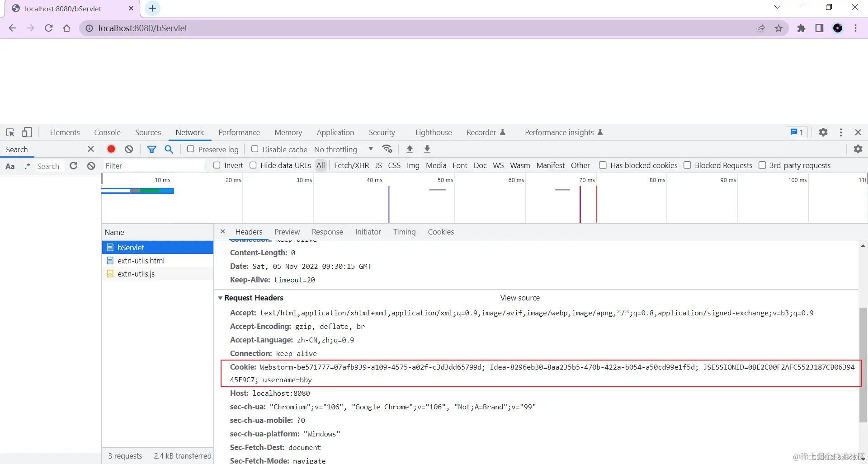
Task: Select the extn-utils.js request
Action: coord(157,274)
